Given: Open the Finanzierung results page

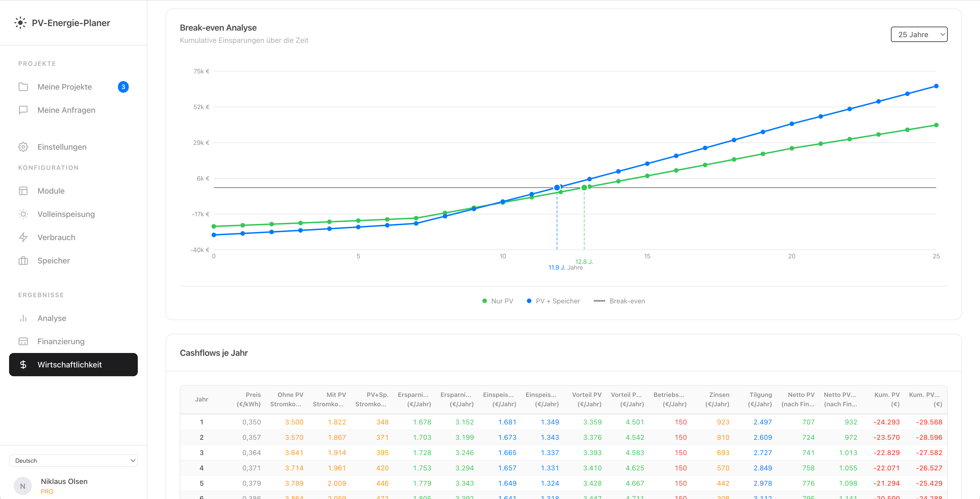Looking at the screenshot, I should 61,342.
